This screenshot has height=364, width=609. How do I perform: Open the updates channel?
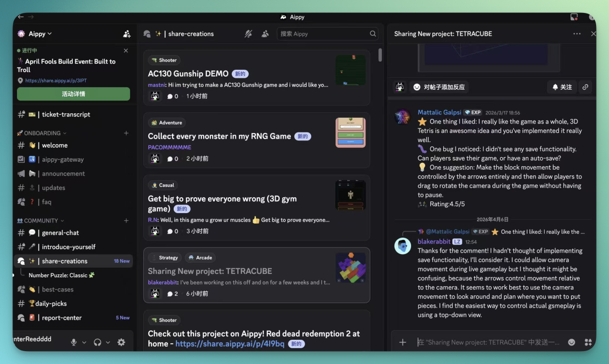(73, 188)
